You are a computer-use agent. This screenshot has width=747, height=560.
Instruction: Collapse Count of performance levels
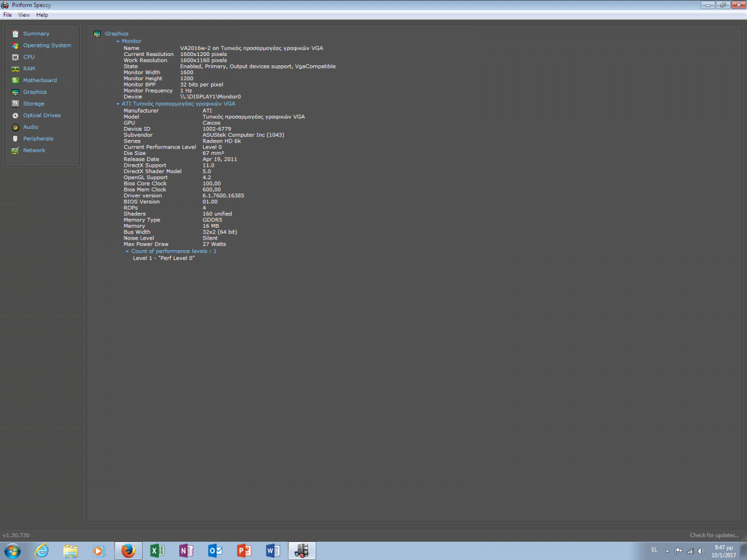(128, 251)
